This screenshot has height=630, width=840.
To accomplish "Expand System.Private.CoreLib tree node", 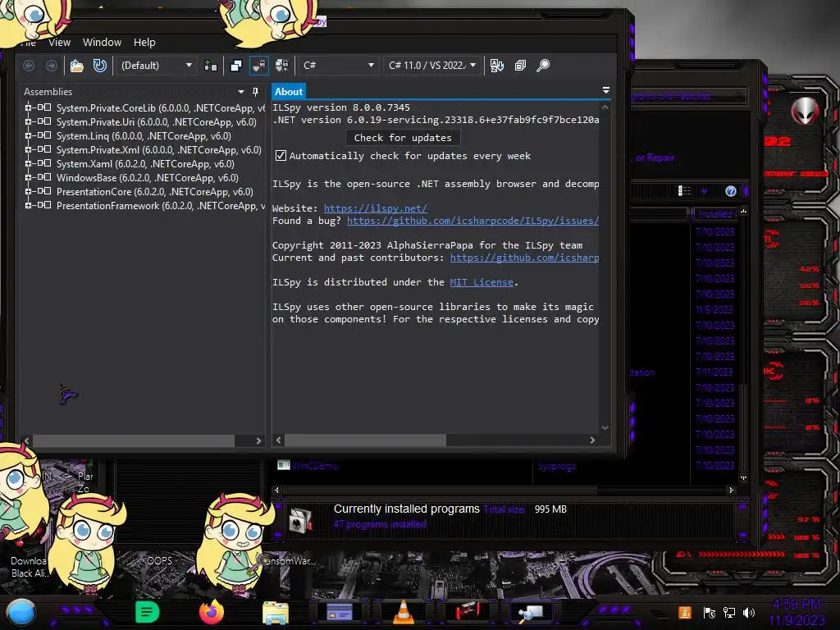I will 28,107.
